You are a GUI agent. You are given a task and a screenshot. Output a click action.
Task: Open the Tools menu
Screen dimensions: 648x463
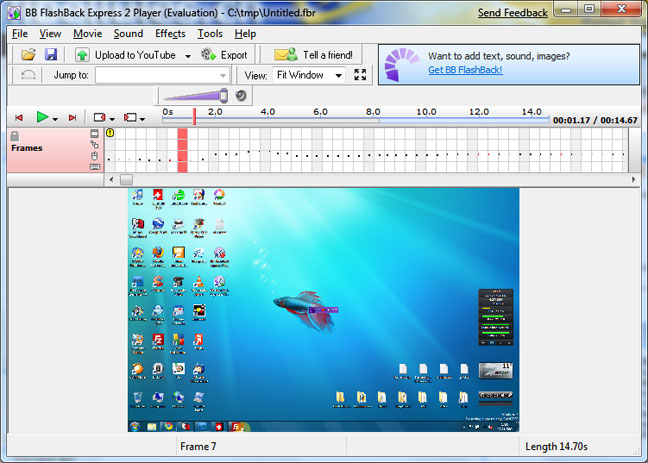210,33
